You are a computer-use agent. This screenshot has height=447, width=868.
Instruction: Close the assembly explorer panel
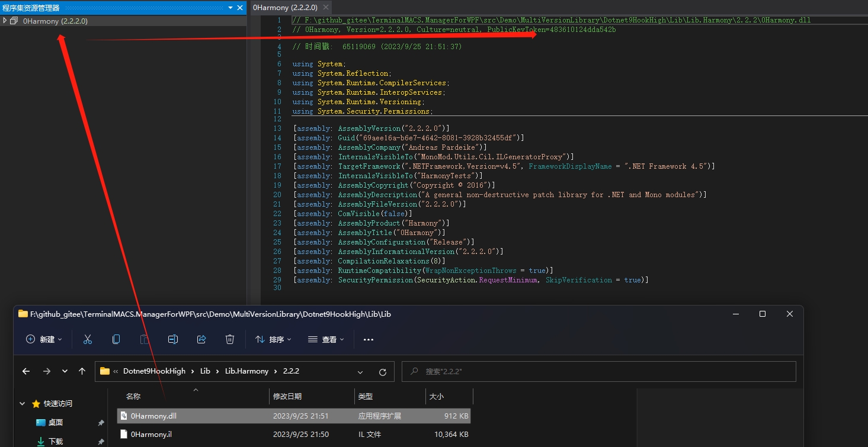(240, 8)
